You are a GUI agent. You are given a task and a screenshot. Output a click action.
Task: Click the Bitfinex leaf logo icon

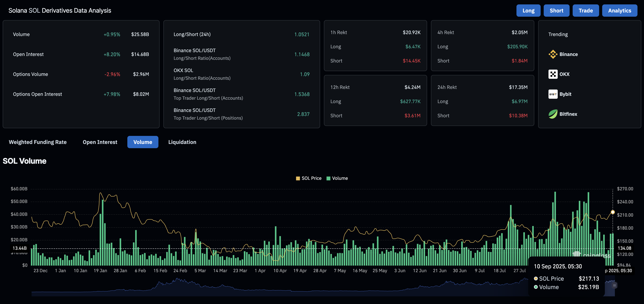(553, 114)
